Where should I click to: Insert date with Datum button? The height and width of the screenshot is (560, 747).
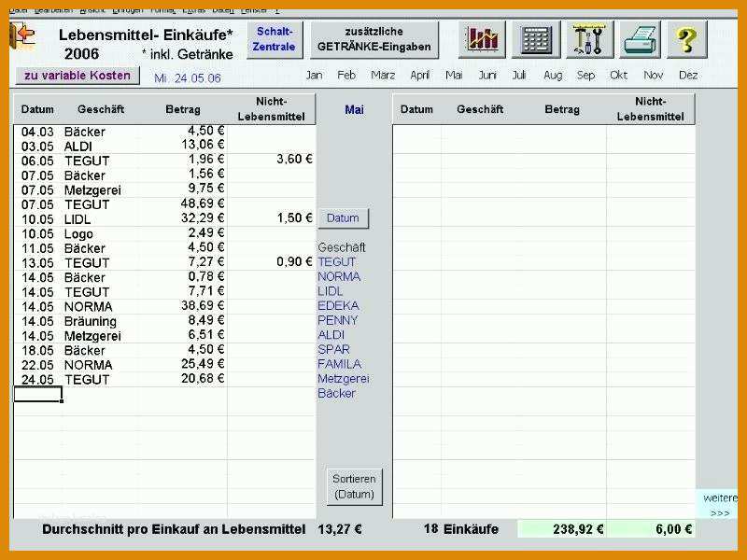click(x=343, y=218)
